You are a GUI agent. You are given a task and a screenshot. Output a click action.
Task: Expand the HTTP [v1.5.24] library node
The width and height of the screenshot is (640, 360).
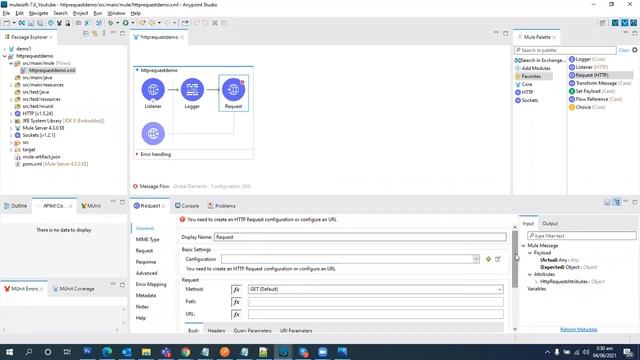tap(11, 113)
